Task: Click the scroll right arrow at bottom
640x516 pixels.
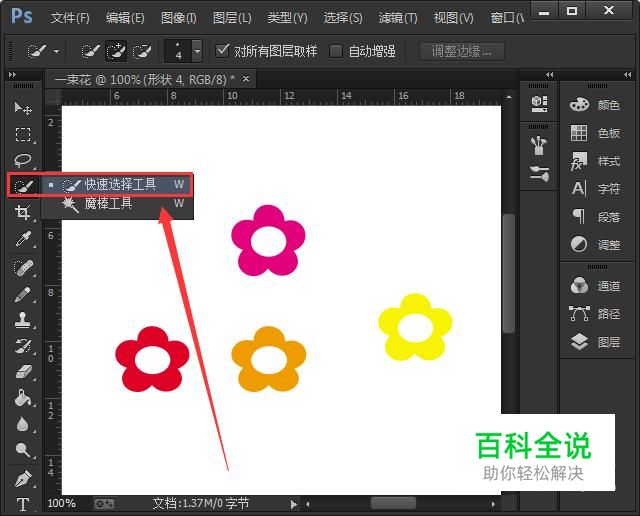Action: click(x=493, y=504)
